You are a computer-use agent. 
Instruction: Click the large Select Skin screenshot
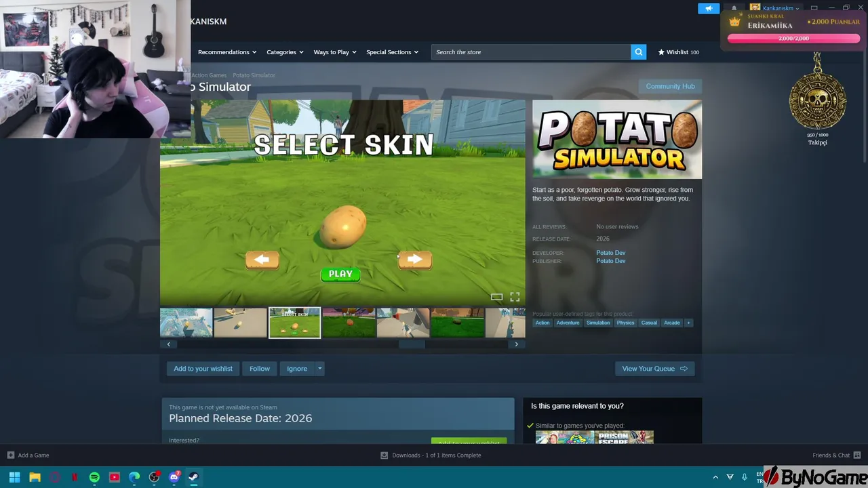(342, 203)
